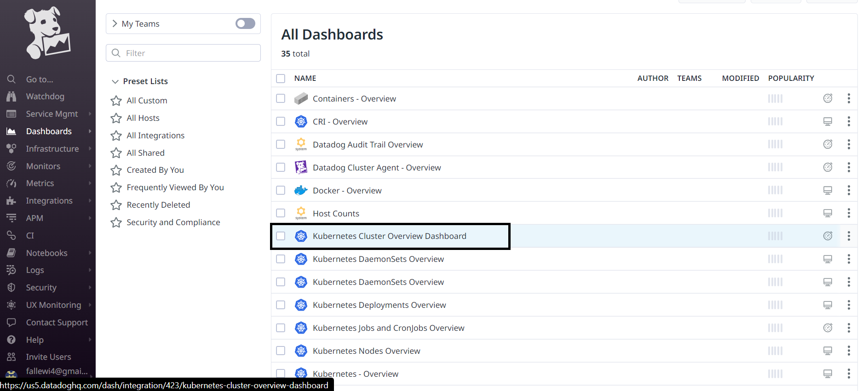Open the Monitors sidebar menu
The image size is (868, 391).
tap(43, 166)
